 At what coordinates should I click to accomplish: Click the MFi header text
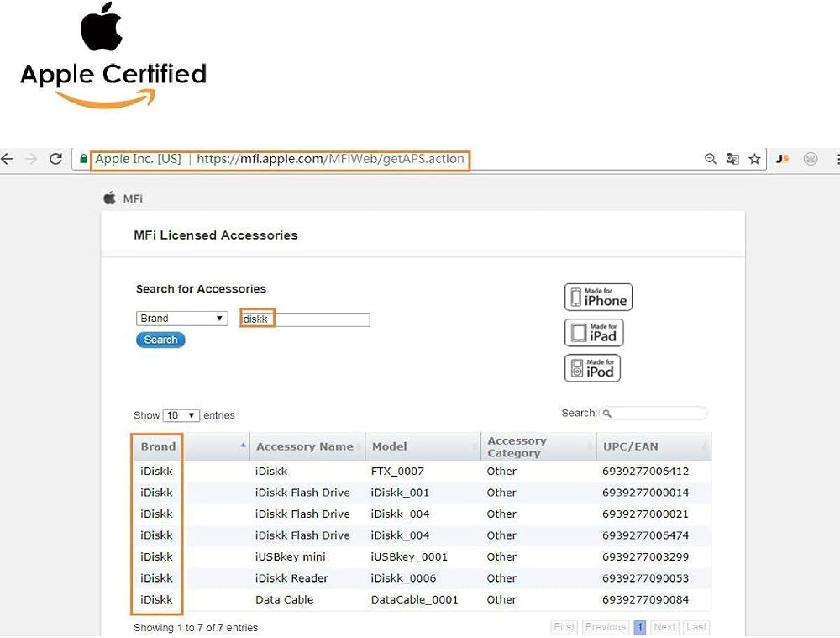point(133,198)
